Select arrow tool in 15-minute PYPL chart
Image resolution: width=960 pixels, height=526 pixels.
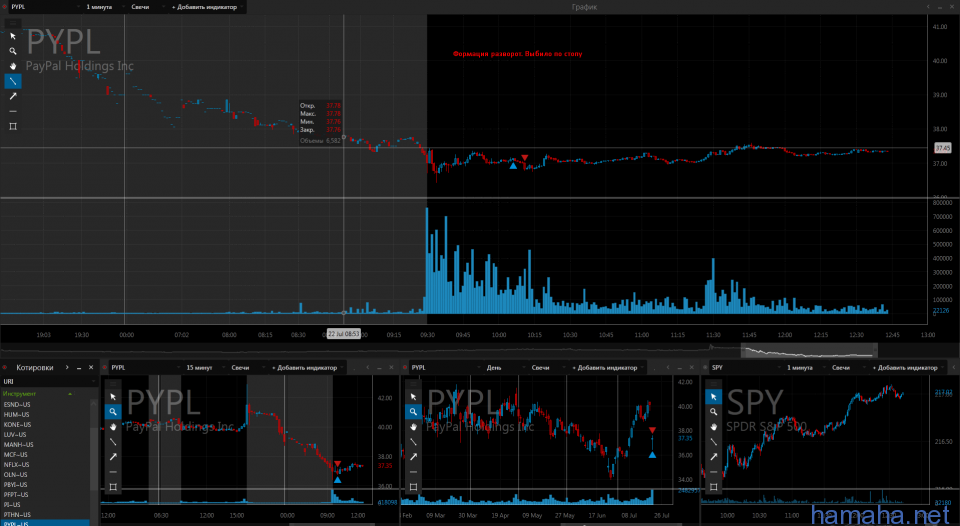pyautogui.click(x=113, y=457)
